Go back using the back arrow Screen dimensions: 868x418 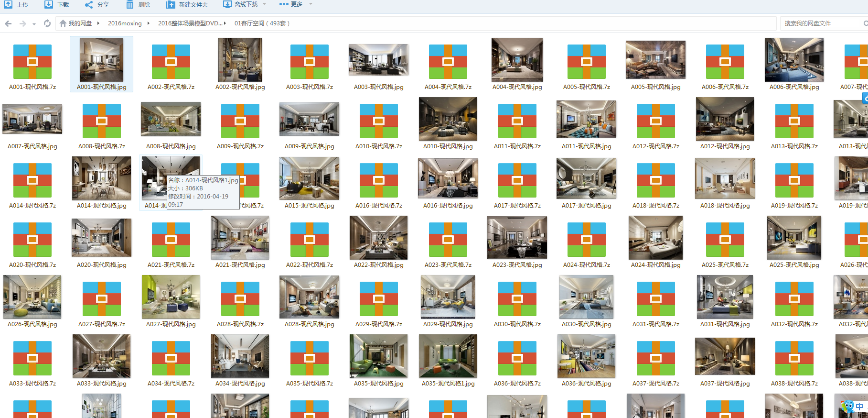[8, 23]
